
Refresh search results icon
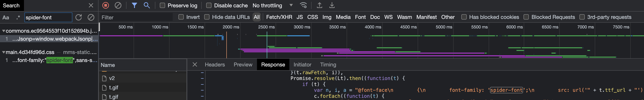pyautogui.click(x=79, y=17)
